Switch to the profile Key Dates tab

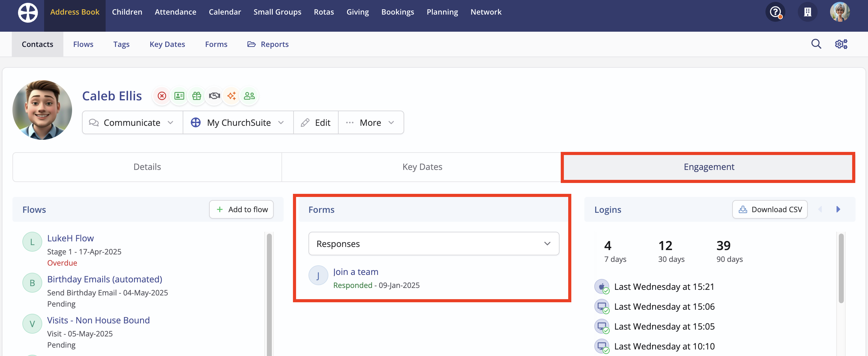(x=422, y=167)
